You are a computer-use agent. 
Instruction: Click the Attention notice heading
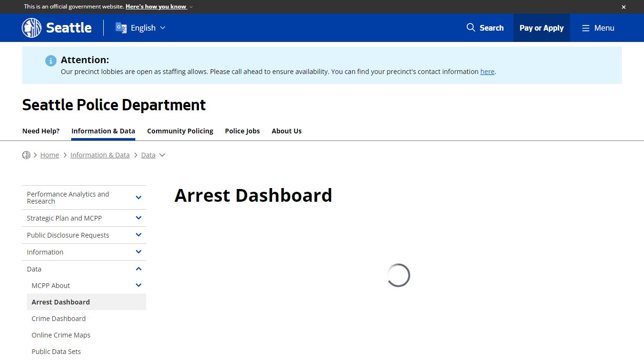point(85,60)
